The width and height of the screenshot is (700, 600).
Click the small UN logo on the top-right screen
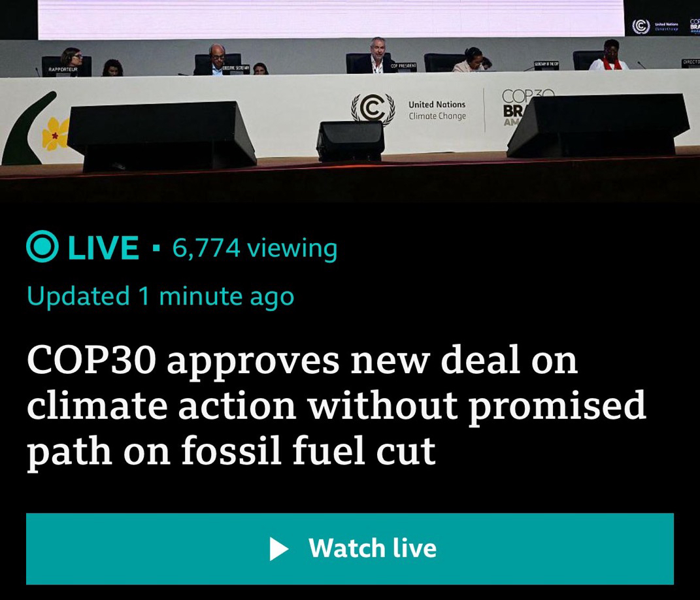641,26
